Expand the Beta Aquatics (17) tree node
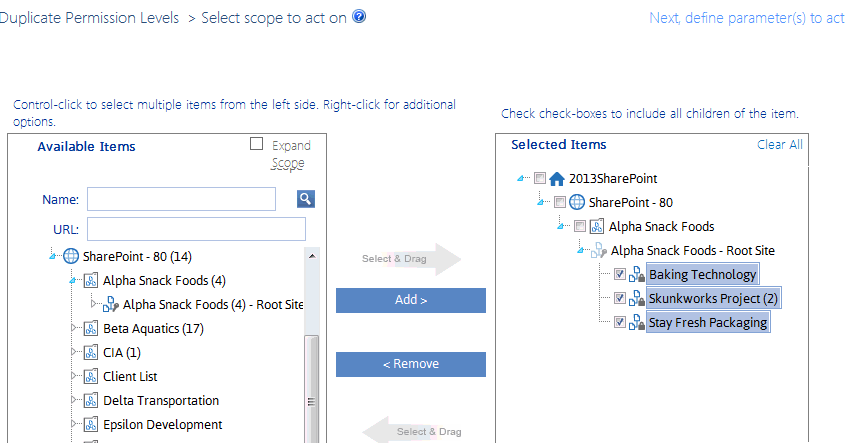 point(75,329)
